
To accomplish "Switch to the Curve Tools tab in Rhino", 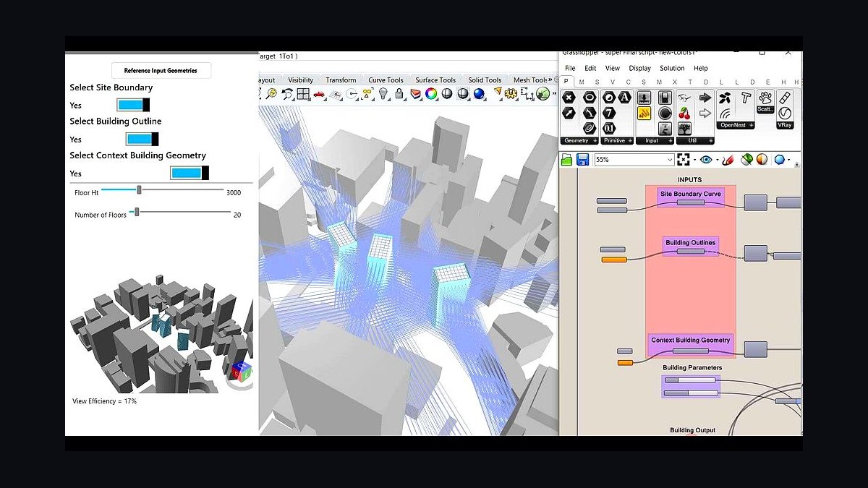I will (386, 80).
